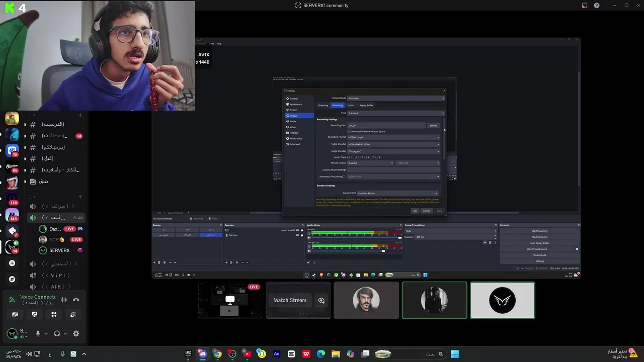The width and height of the screenshot is (644, 362).
Task: Open the text channel with 14 badge
Action: (54, 136)
